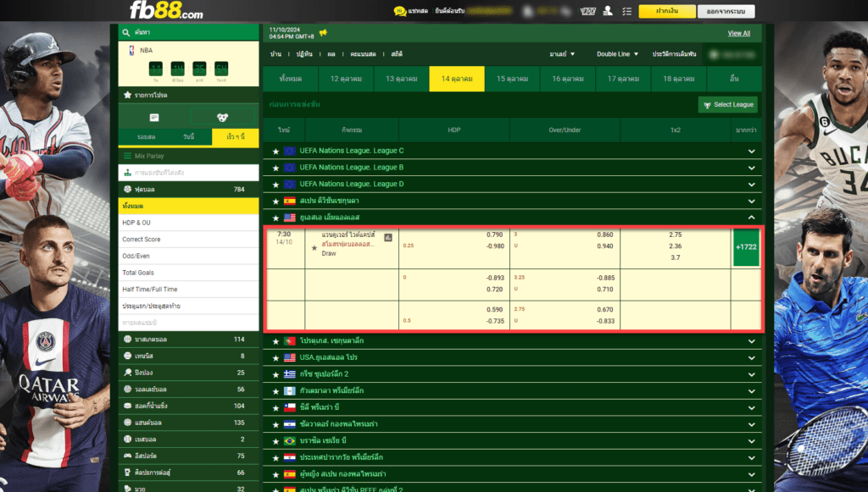Select Half Time/Full Time submenu item
Viewport: 868px width, 492px height.
click(188, 289)
